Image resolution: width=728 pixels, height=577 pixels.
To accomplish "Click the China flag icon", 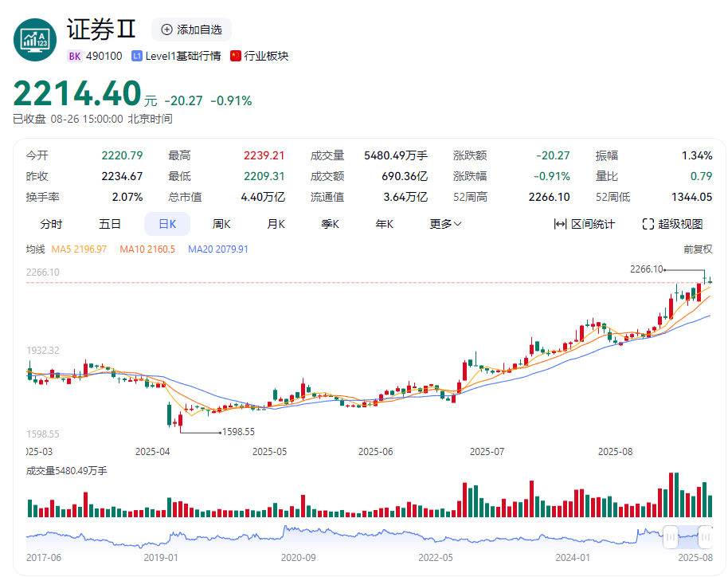I will coord(236,56).
